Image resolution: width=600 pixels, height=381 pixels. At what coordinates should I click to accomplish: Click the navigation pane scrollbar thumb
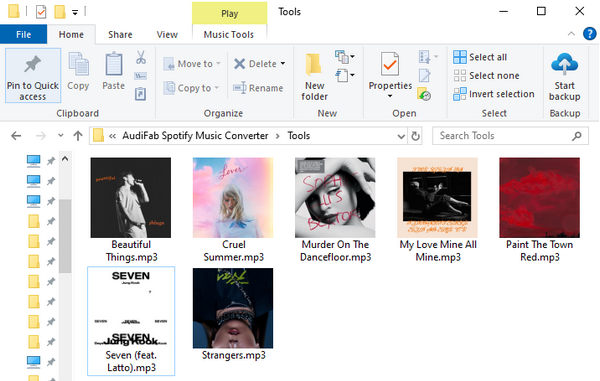pos(65,236)
